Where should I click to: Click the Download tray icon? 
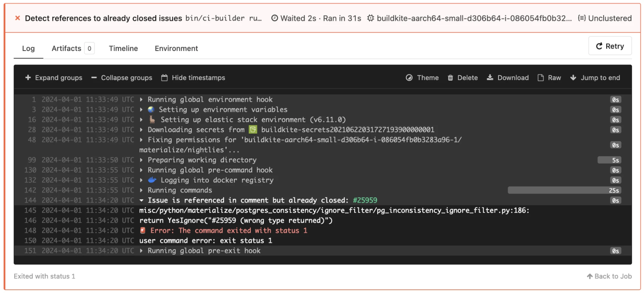point(490,77)
